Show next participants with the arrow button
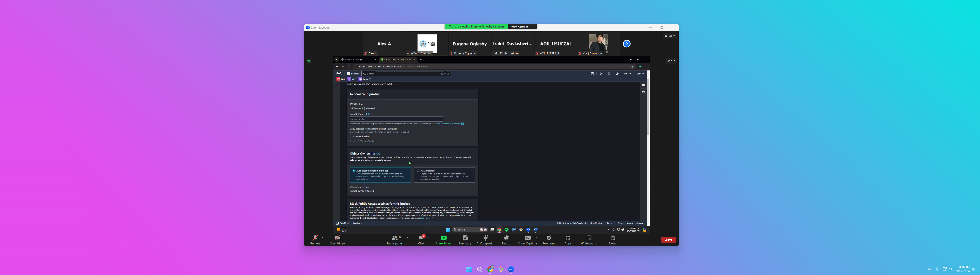The image size is (980, 275). (627, 44)
